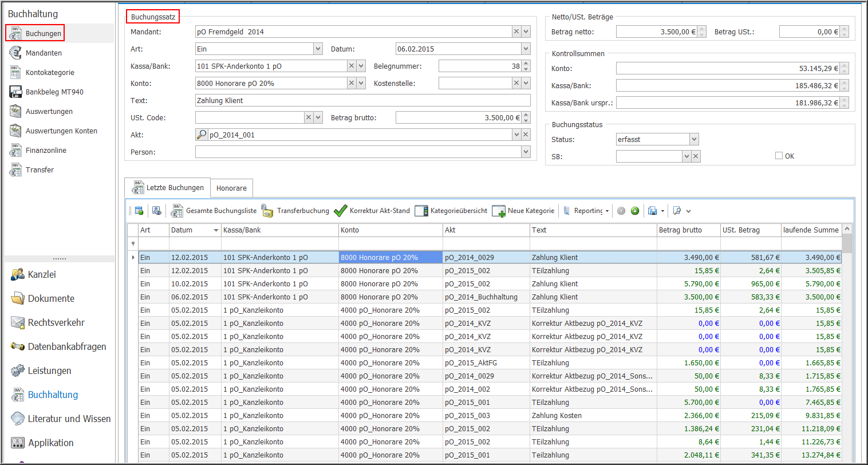This screenshot has width=868, height=465.
Task: Open the Gesamte Buchungsliste toolbar item
Action: click(x=220, y=211)
